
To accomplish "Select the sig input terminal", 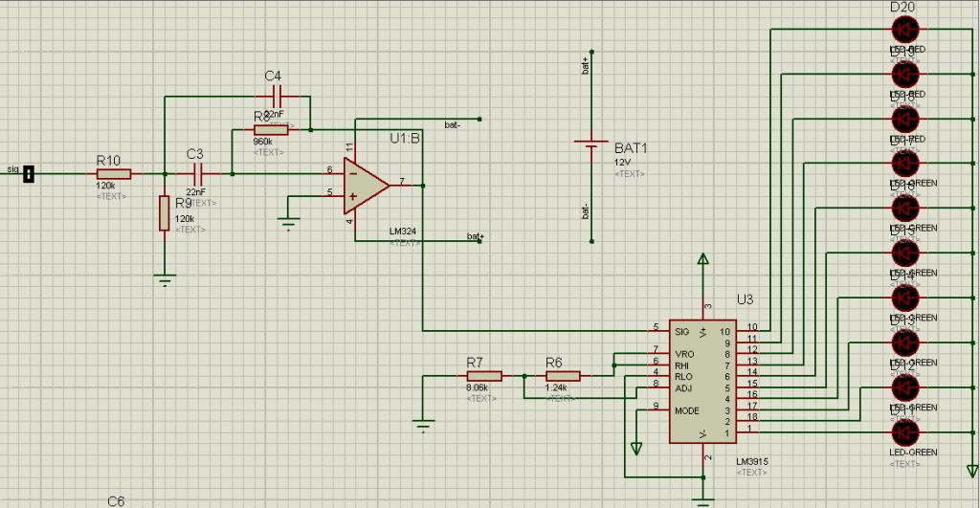I will (28, 174).
